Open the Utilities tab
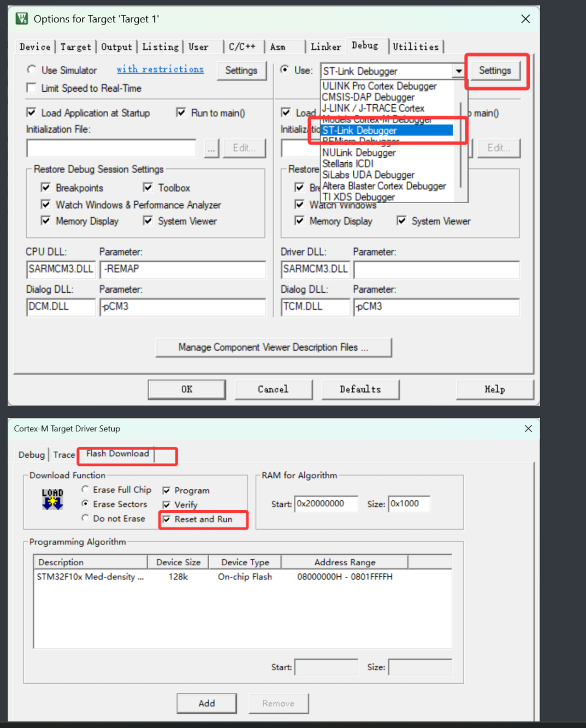 (416, 47)
